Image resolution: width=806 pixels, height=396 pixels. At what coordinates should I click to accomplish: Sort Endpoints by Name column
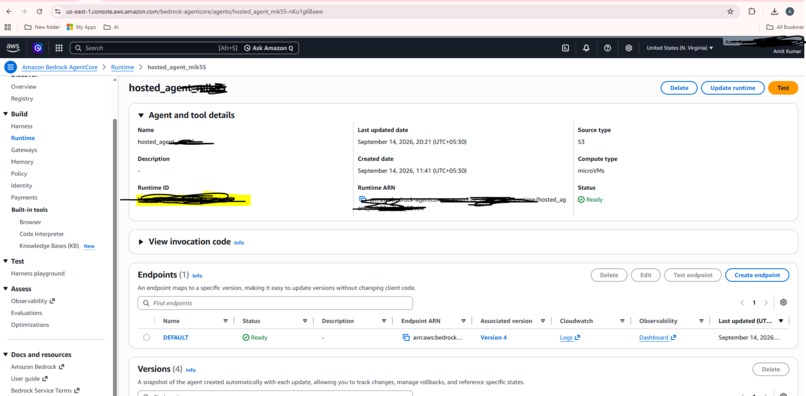[x=225, y=321]
